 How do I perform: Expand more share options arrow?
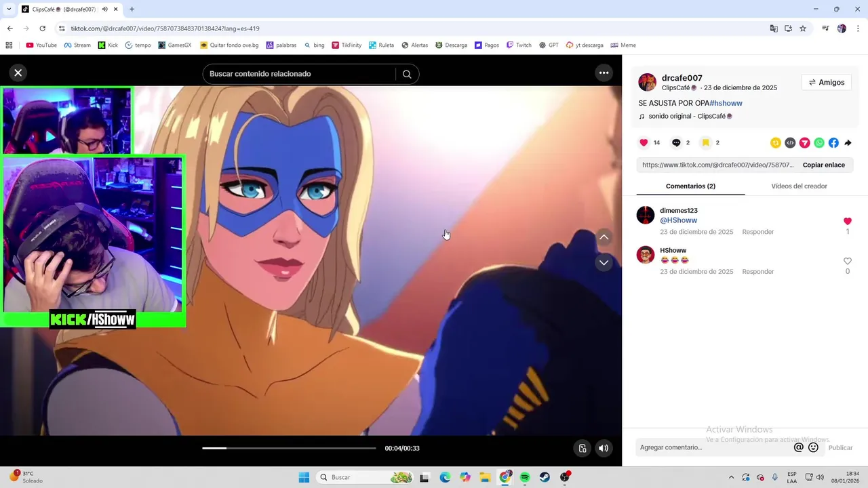pyautogui.click(x=848, y=142)
